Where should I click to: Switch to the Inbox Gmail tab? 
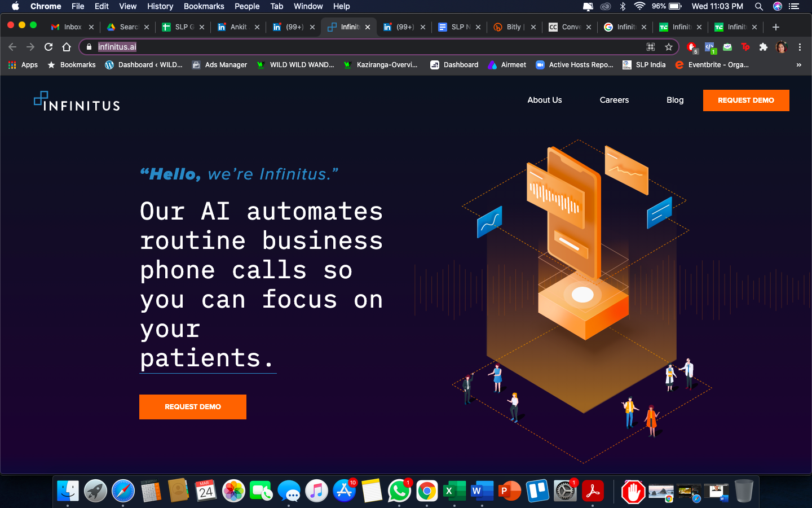click(72, 27)
